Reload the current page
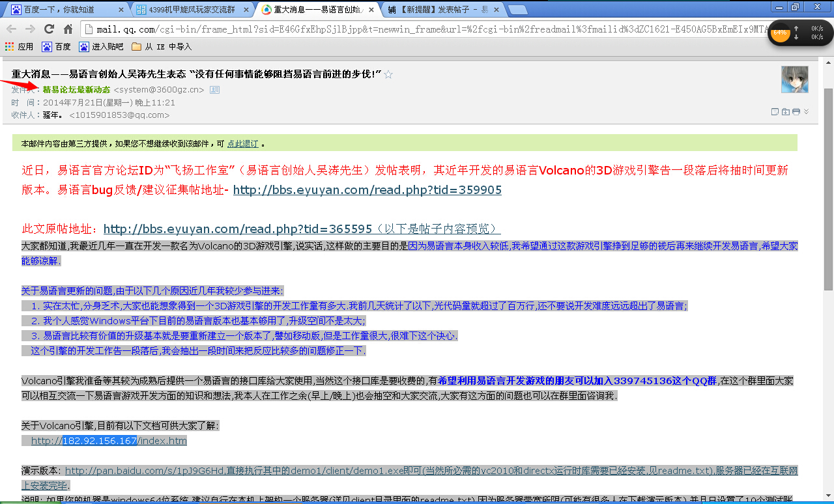This screenshot has width=834, height=504. 49,29
